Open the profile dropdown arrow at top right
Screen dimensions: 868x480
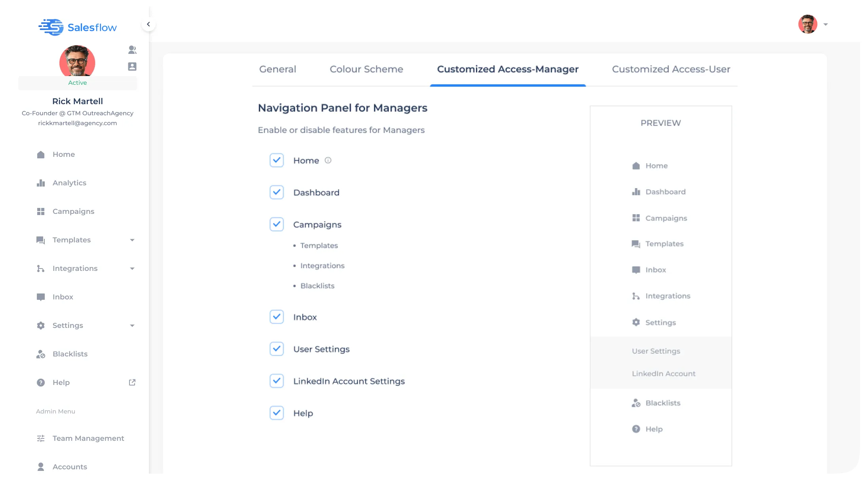click(826, 25)
